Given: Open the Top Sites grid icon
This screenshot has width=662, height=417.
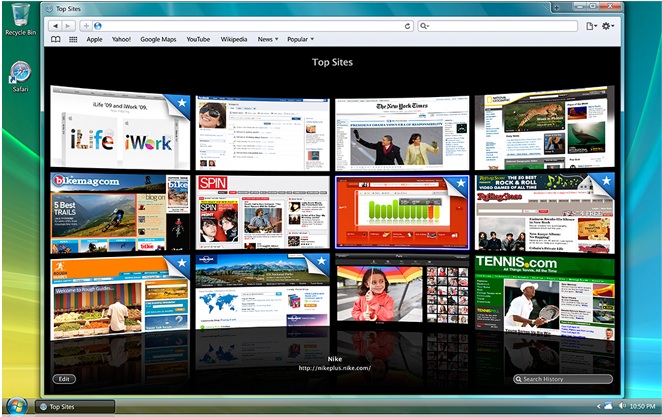Looking at the screenshot, I should 73,39.
